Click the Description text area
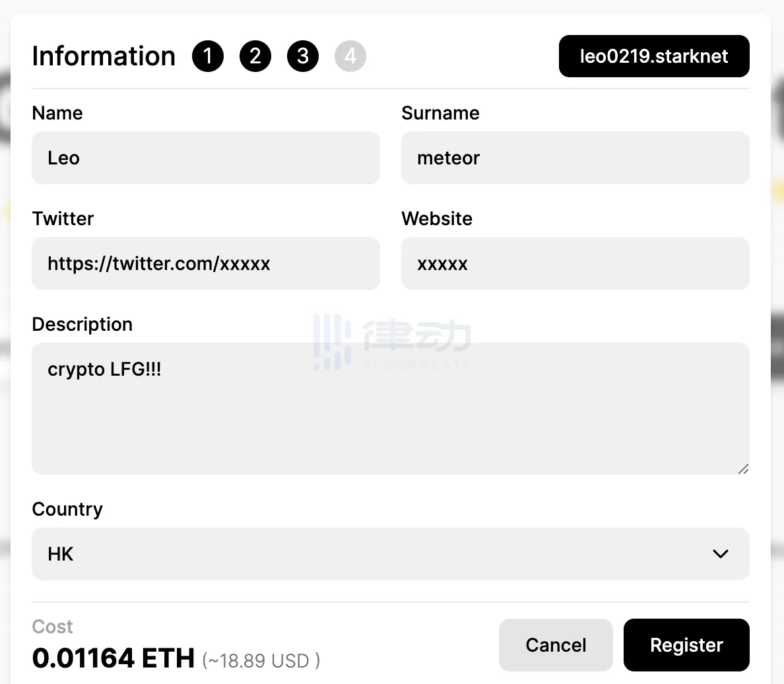Screen dimensions: 784x684 390,408
